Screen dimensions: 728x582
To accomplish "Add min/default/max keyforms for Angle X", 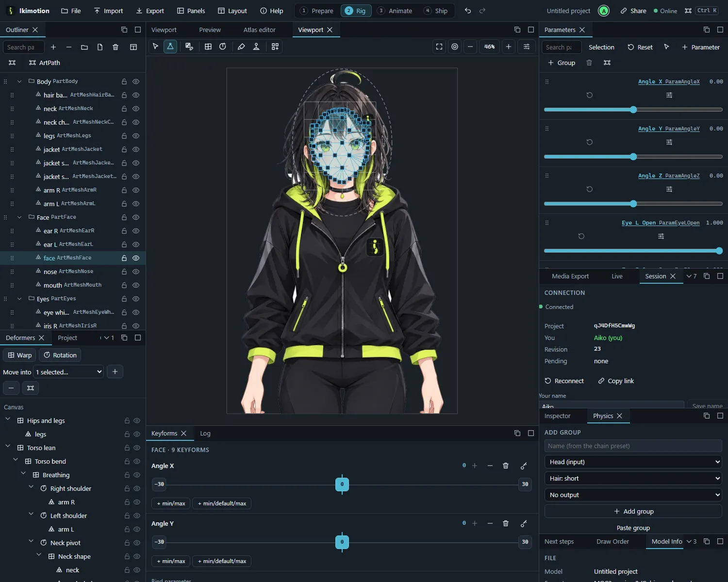I will click(222, 503).
